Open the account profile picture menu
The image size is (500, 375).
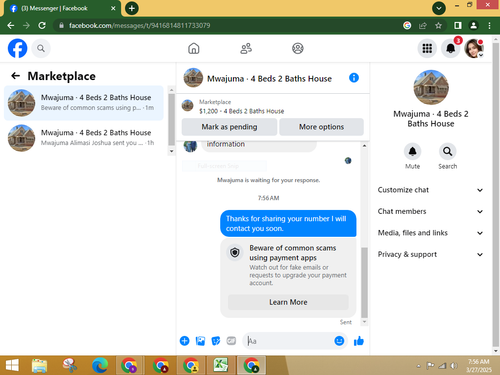click(474, 48)
